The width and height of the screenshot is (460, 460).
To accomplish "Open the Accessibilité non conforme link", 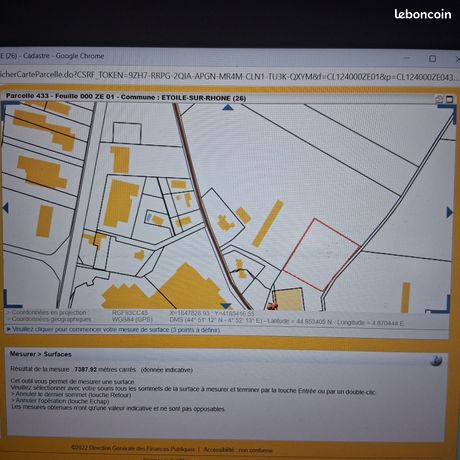I will [x=238, y=450].
